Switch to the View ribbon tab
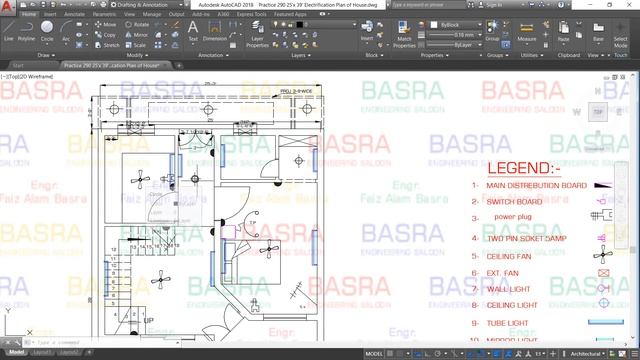 (129, 14)
